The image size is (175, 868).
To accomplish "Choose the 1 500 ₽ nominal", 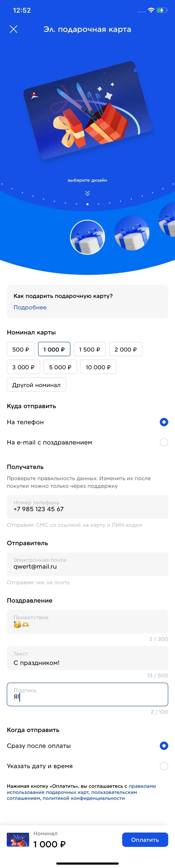I will [x=89, y=349].
